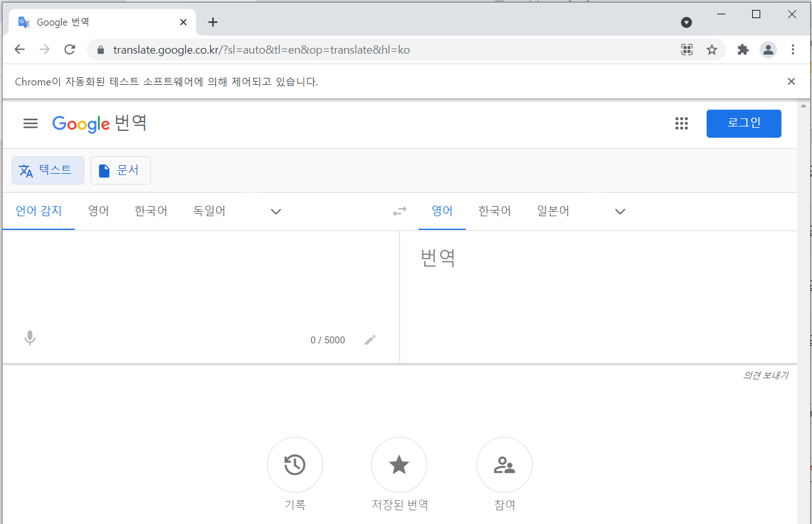Open the tab search dropdown arrow
The width and height of the screenshot is (812, 524).
coord(687,22)
